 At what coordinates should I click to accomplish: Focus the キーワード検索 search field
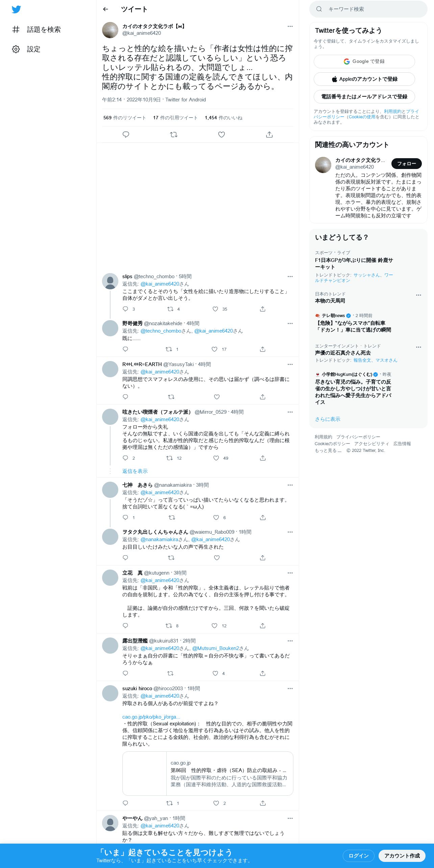pos(368,9)
